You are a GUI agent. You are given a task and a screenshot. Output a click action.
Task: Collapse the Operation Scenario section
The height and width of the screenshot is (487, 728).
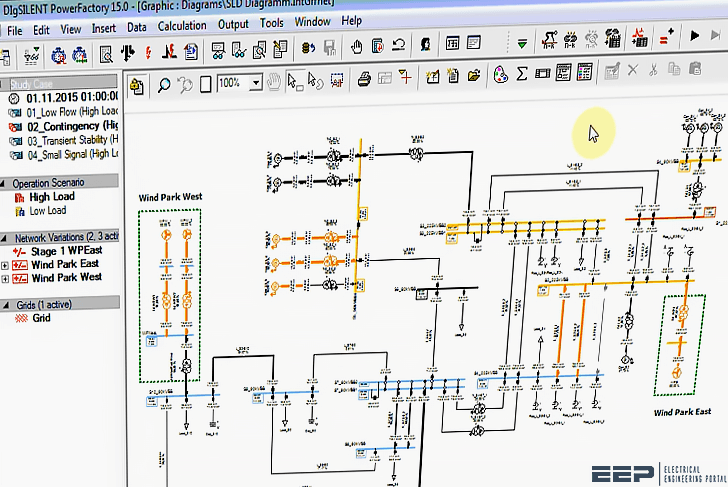pyautogui.click(x=5, y=183)
